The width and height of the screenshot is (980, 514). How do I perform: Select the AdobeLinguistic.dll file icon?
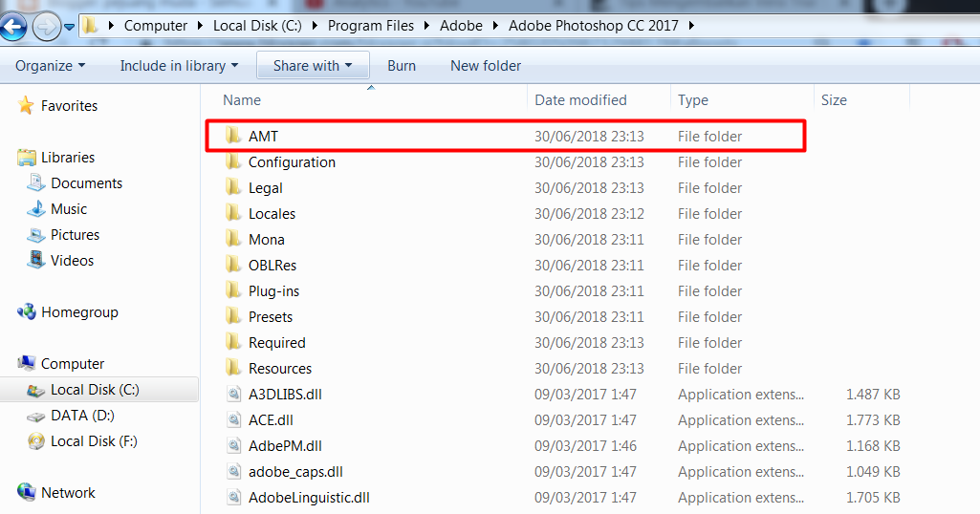coord(233,497)
